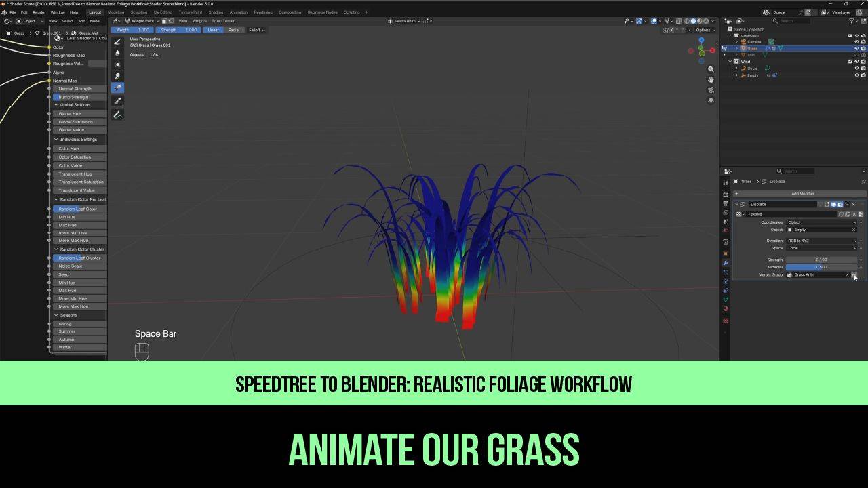
Task: Open the Coordinates dropdown set to Object
Action: pos(821,222)
